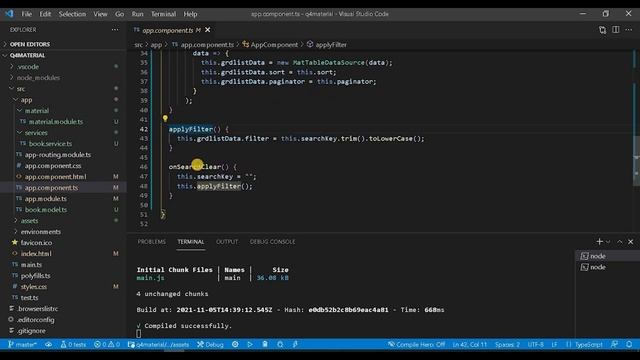Image resolution: width=640 pixels, height=360 pixels.
Task: Change file encoding UTF-8
Action: pos(536,344)
